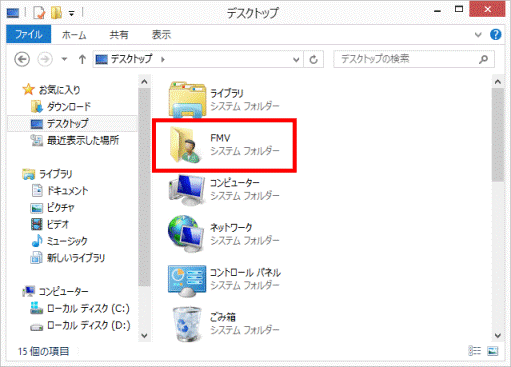The height and width of the screenshot is (367, 511).
Task: Go forward with the forward arrow
Action: (45, 60)
